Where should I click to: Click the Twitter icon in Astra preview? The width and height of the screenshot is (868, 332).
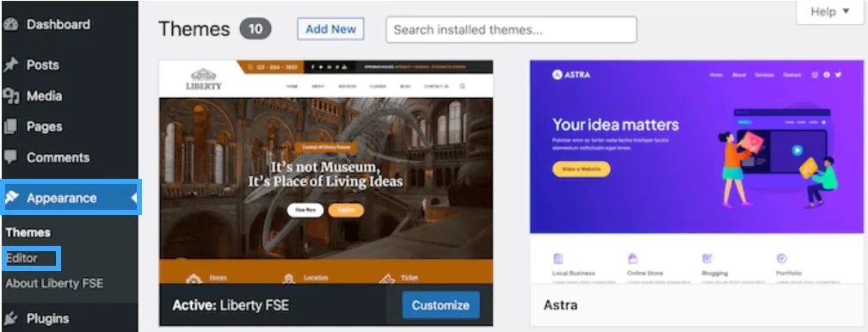point(839,75)
